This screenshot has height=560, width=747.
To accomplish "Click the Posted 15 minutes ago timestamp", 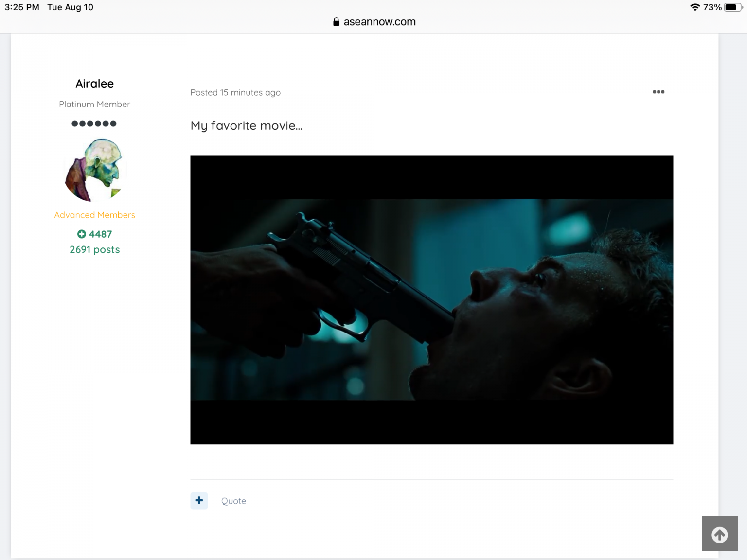I will [x=235, y=92].
